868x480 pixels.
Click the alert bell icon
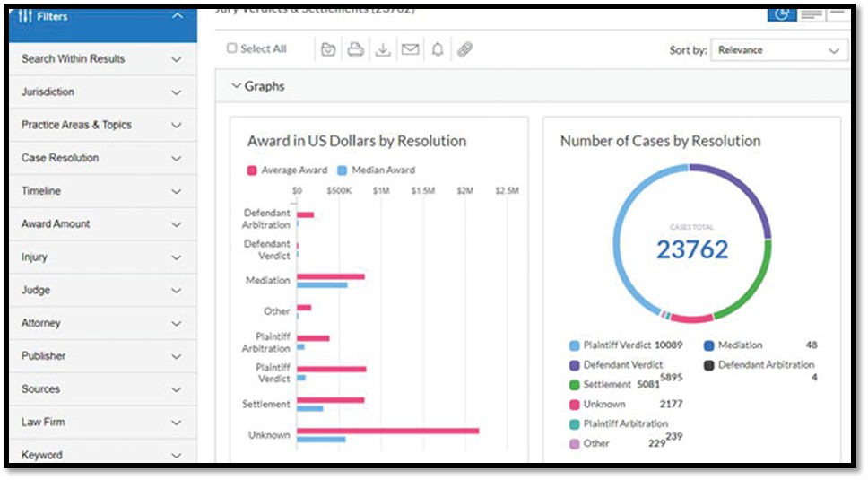pos(438,50)
